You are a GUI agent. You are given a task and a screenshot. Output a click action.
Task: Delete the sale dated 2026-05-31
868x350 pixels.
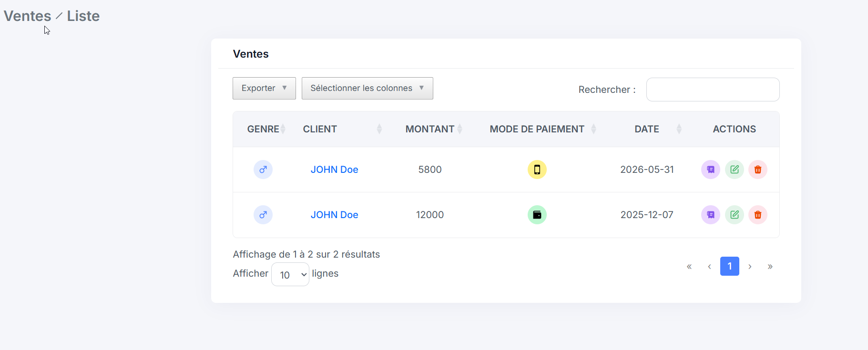(757, 170)
